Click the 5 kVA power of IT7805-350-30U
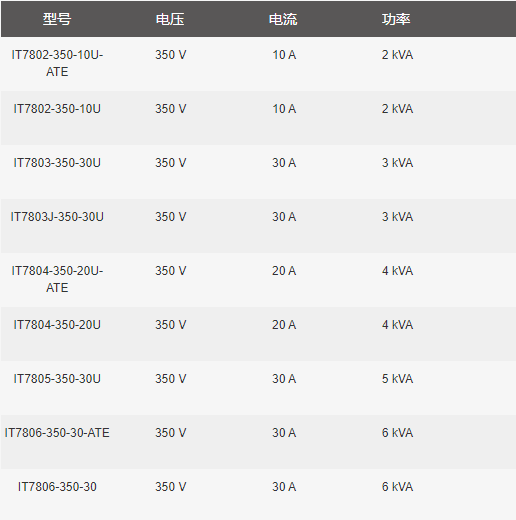 click(397, 379)
